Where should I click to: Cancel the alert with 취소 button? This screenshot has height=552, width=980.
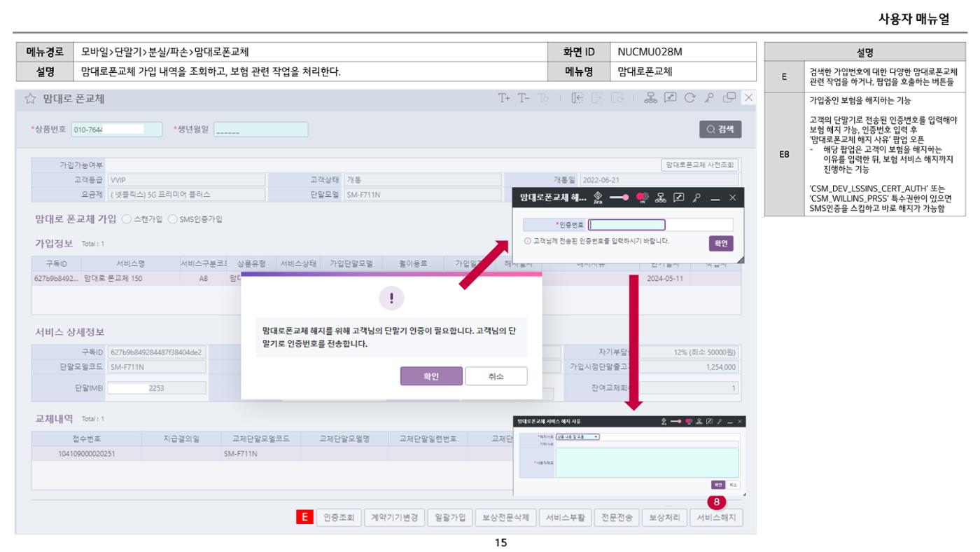pyautogui.click(x=496, y=376)
